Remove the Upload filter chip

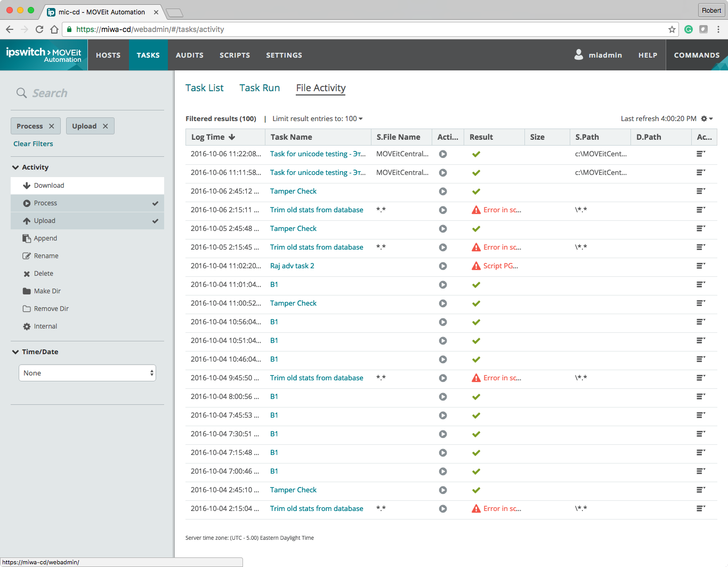pos(106,126)
